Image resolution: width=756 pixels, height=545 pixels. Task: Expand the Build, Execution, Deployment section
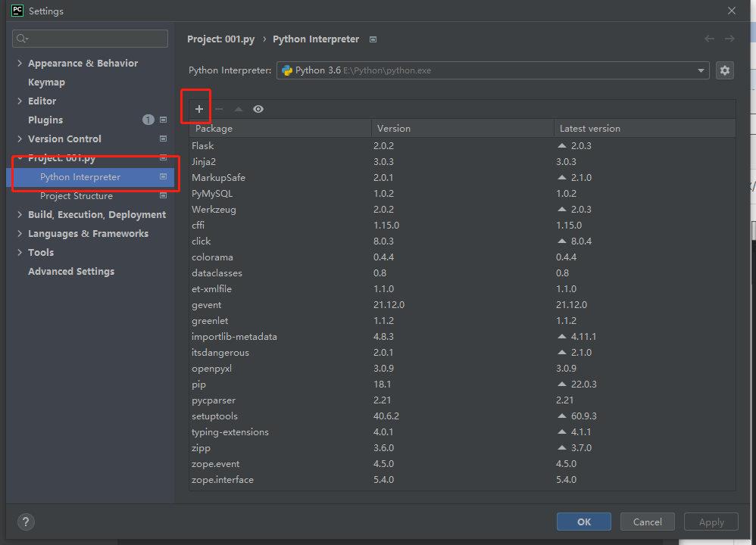pos(20,215)
